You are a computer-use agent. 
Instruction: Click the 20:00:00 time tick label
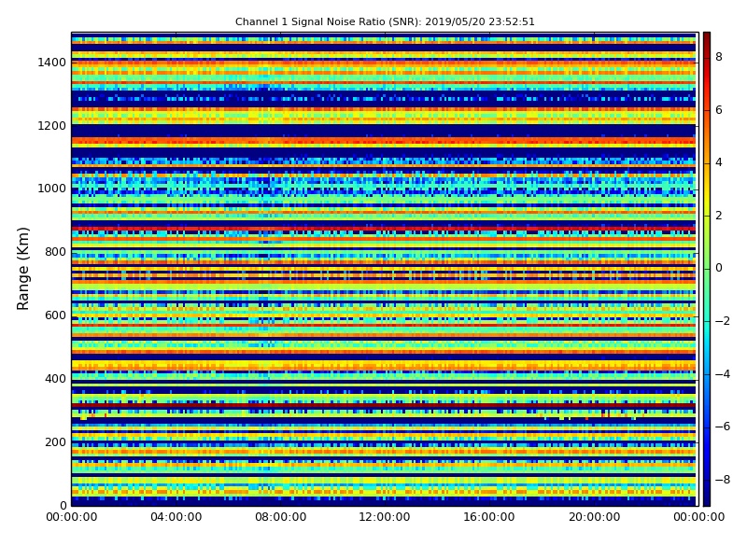[x=594, y=517]
